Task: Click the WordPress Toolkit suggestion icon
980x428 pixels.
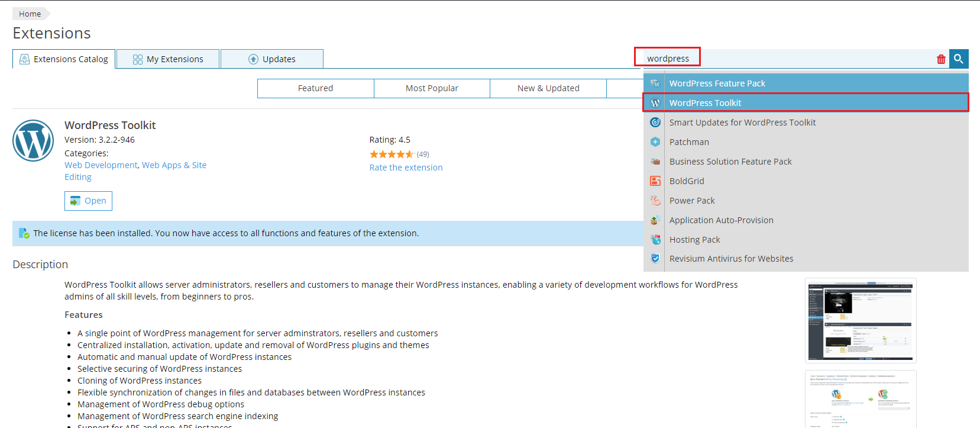Action: (655, 103)
